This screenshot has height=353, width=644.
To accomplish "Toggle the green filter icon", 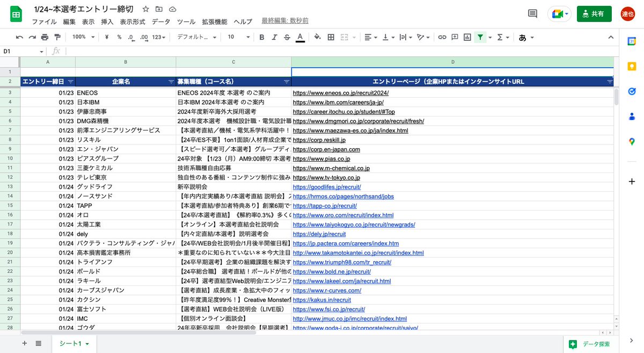I will pos(480,37).
